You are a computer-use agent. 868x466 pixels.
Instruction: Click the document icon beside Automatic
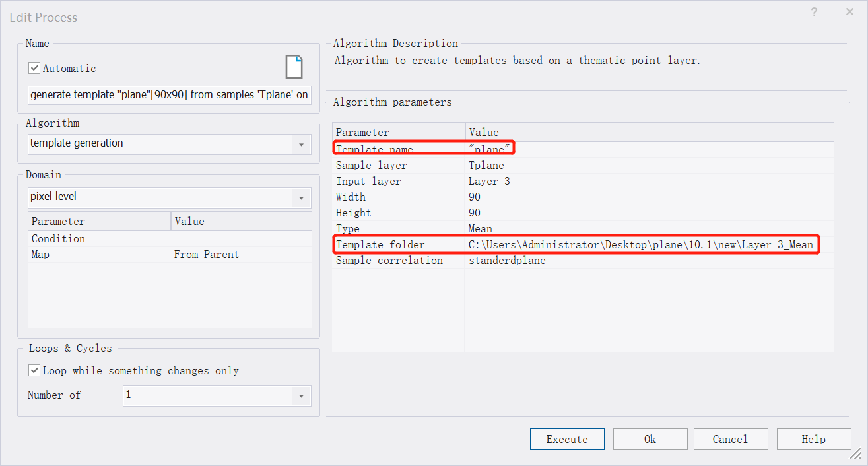pos(294,67)
